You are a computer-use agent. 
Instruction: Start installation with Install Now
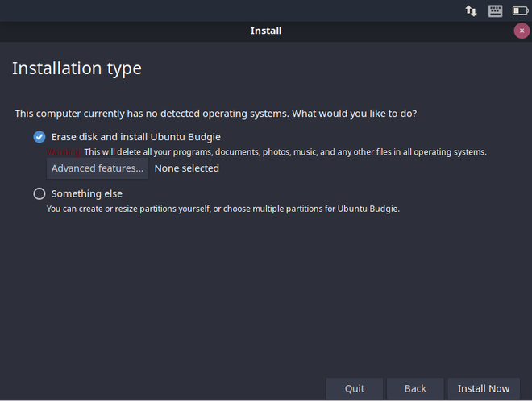484,388
